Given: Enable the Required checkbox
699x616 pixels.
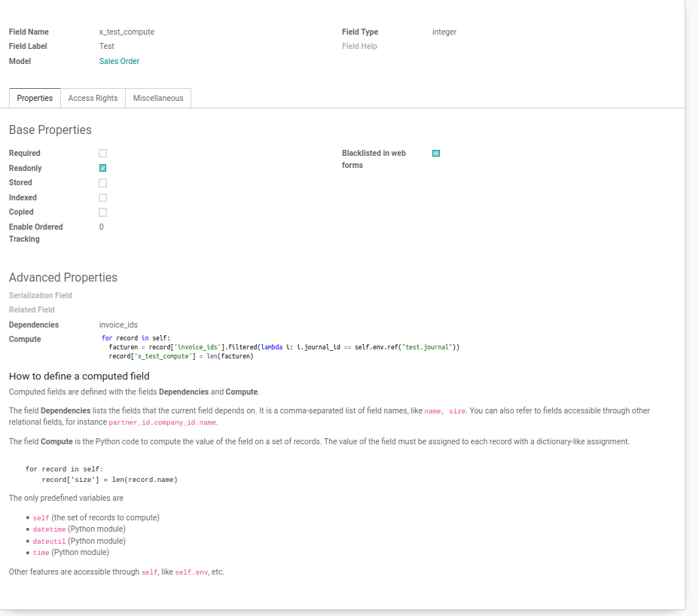Looking at the screenshot, I should pyautogui.click(x=102, y=153).
